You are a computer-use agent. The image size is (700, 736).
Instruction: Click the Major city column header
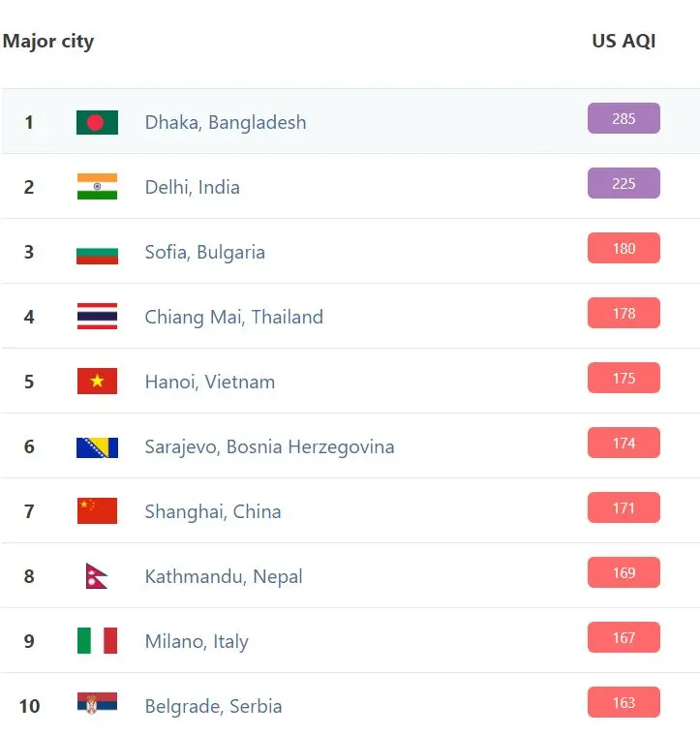tap(48, 42)
